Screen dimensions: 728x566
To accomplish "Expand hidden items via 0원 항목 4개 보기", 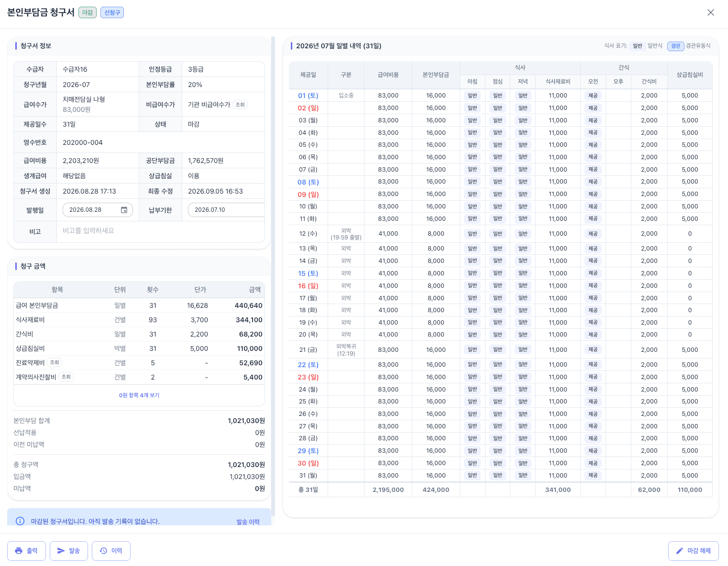I will pyautogui.click(x=139, y=395).
